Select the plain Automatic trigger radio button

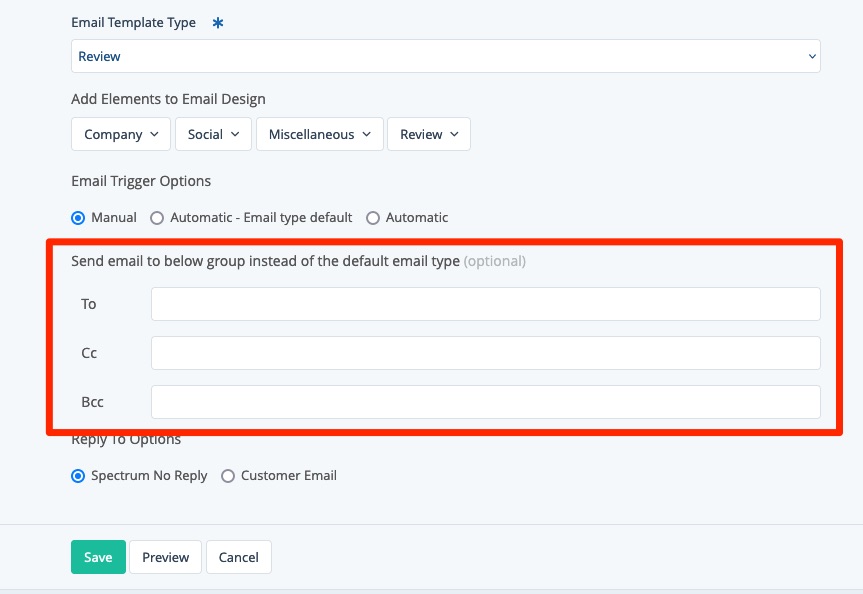pos(373,218)
